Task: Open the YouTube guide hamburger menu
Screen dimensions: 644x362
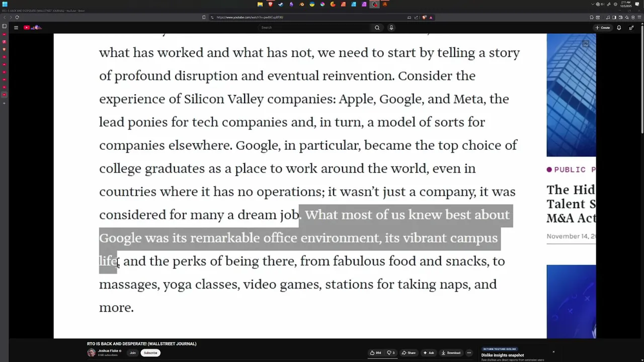Action: [x=16, y=28]
